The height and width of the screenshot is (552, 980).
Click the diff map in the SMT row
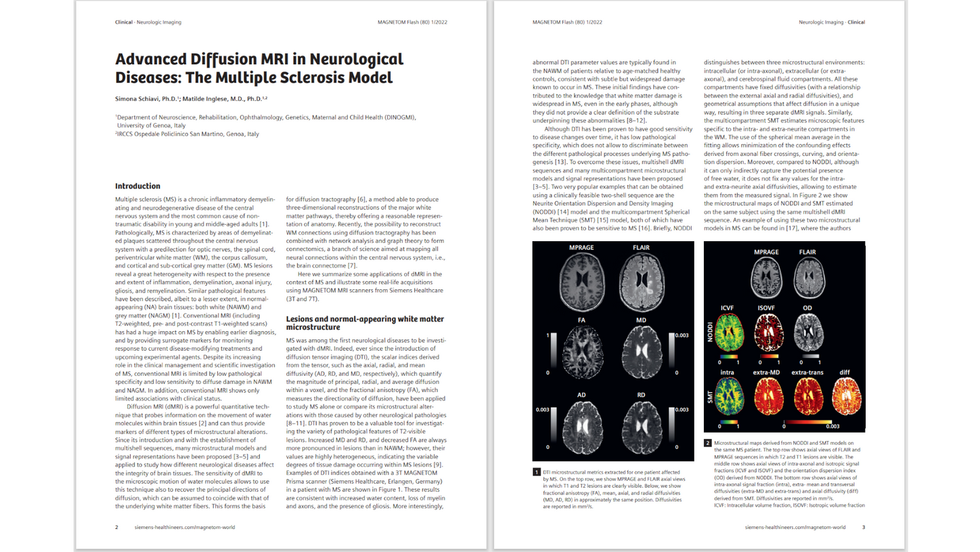847,396
